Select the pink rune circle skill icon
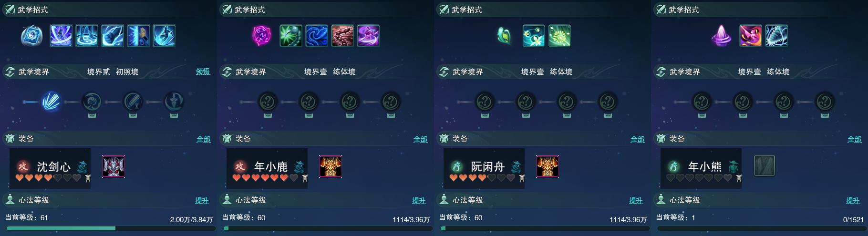This screenshot has height=236, width=868. 262,36
